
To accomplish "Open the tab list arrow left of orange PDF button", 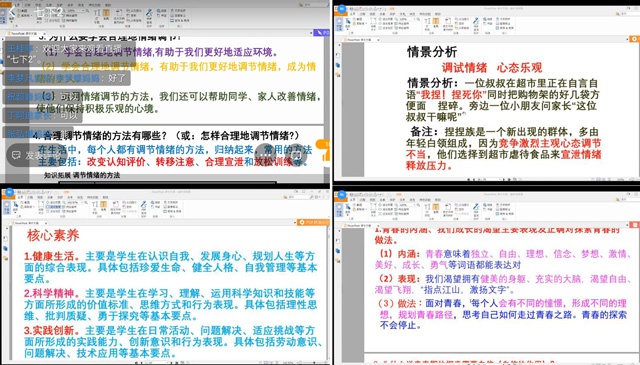I will (x=295, y=222).
